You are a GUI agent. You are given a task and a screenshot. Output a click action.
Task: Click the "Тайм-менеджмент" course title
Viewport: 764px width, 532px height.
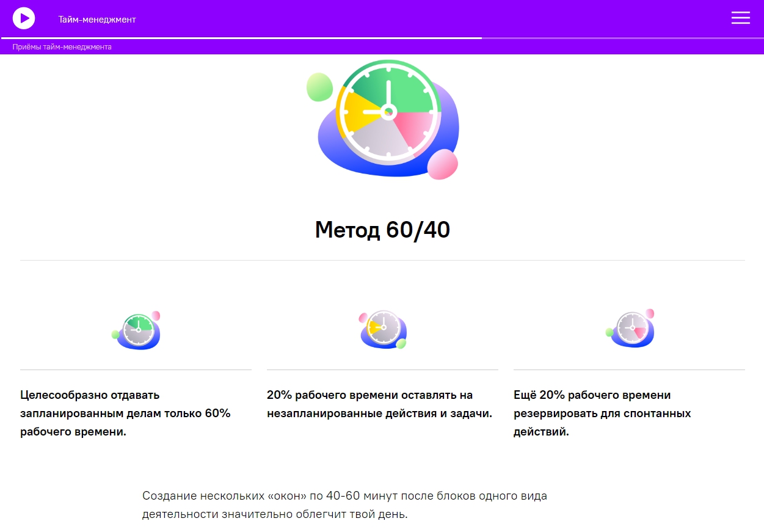click(x=97, y=20)
